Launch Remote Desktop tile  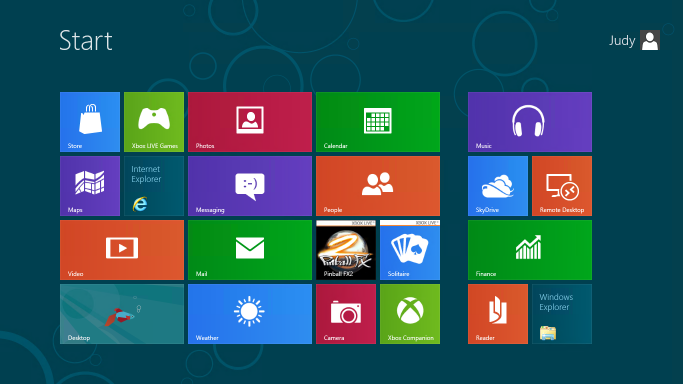click(562, 186)
